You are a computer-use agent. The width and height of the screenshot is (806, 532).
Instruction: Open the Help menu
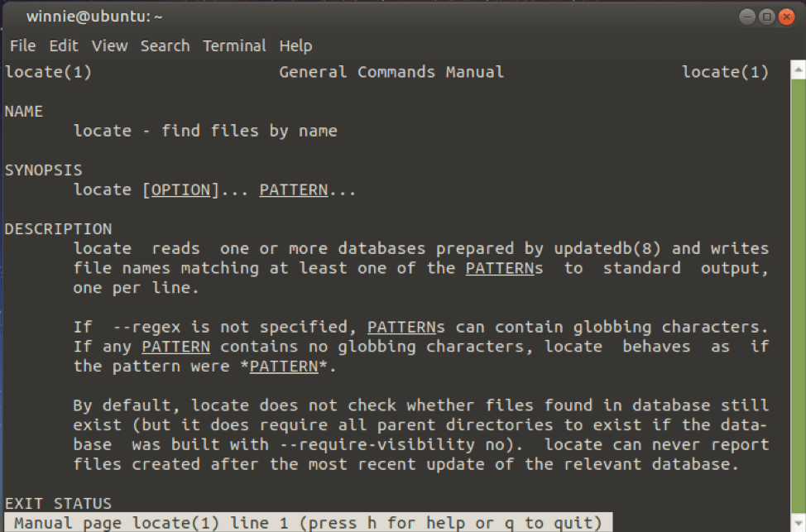tap(295, 46)
